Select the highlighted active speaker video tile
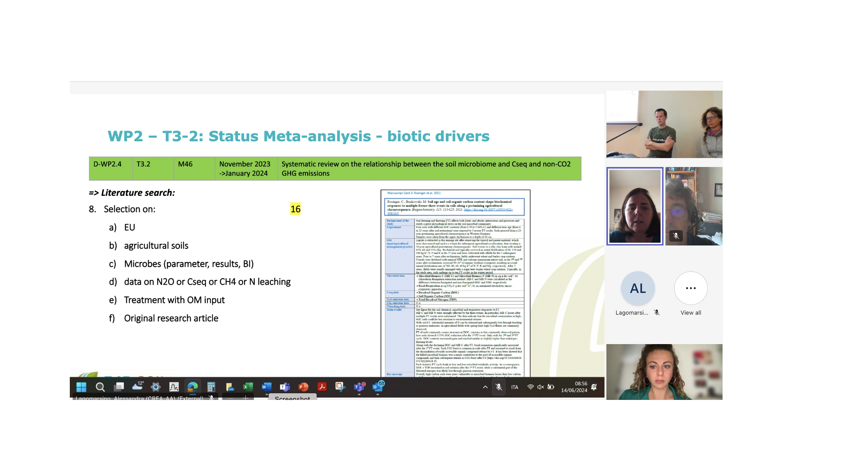 pyautogui.click(x=635, y=206)
